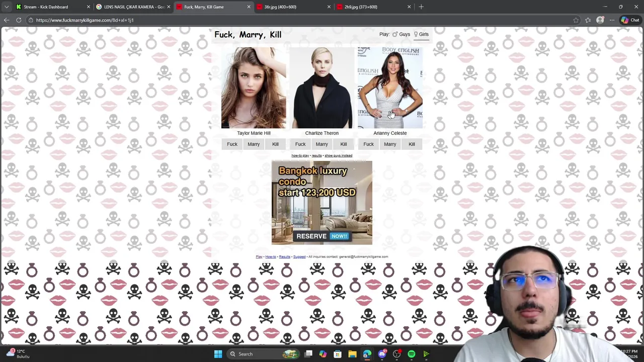Choose Marry for Charlize Theron
The height and width of the screenshot is (362, 644).
pyautogui.click(x=322, y=144)
